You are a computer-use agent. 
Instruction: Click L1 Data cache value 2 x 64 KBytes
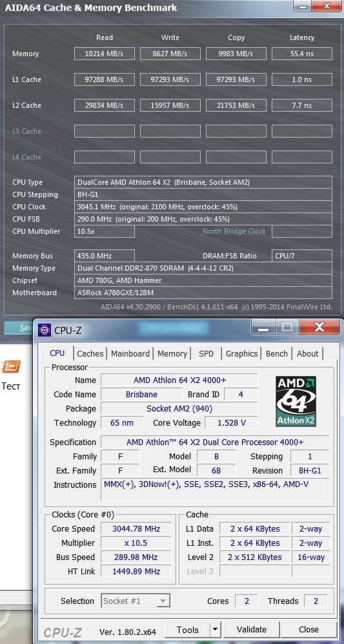(x=255, y=528)
